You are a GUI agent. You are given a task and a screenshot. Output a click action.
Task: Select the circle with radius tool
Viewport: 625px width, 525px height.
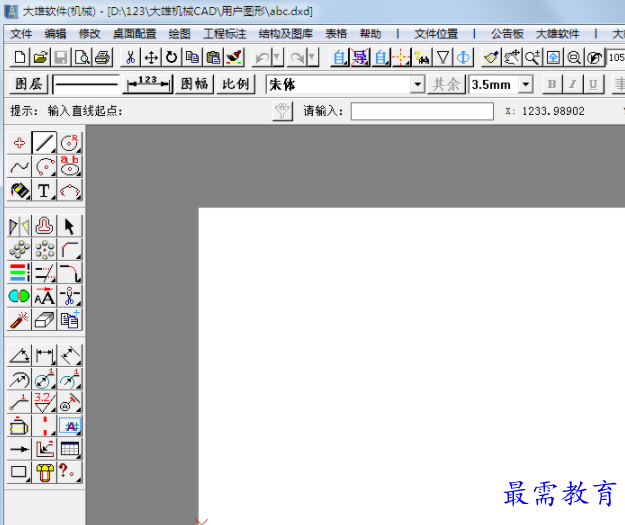70,143
